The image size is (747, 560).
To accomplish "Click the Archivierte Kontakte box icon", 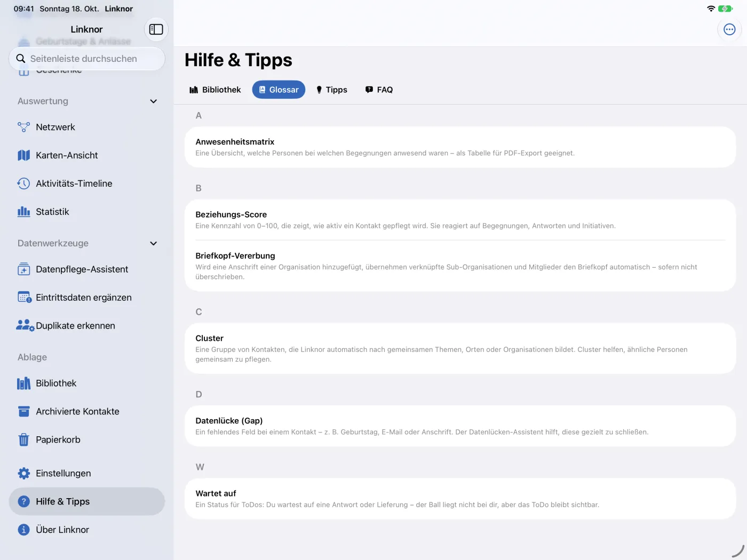I will [x=23, y=412].
